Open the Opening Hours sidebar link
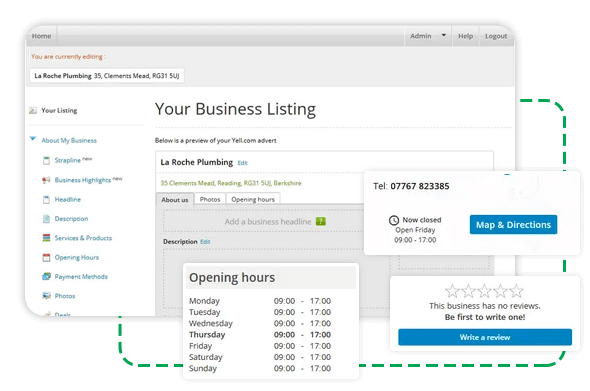 (x=77, y=257)
